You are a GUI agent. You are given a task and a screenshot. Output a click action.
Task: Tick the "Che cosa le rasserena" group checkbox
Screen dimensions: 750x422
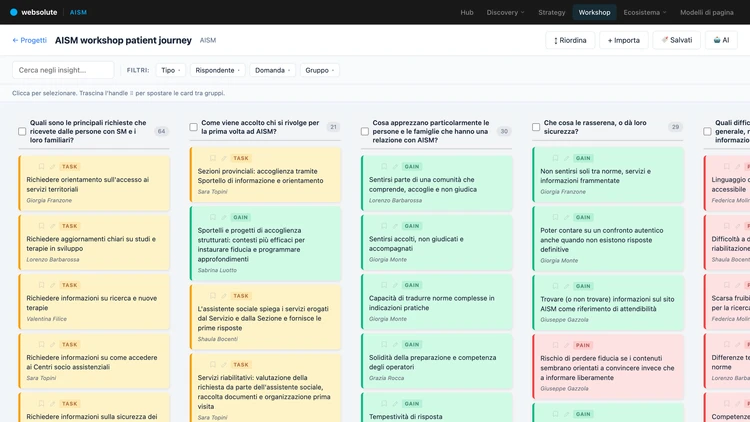[x=536, y=127]
